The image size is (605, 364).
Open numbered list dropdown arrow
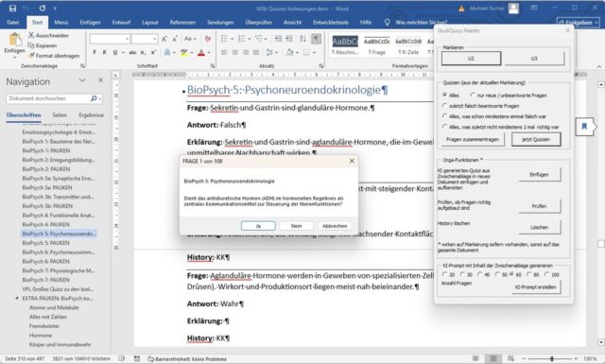pyautogui.click(x=249, y=39)
